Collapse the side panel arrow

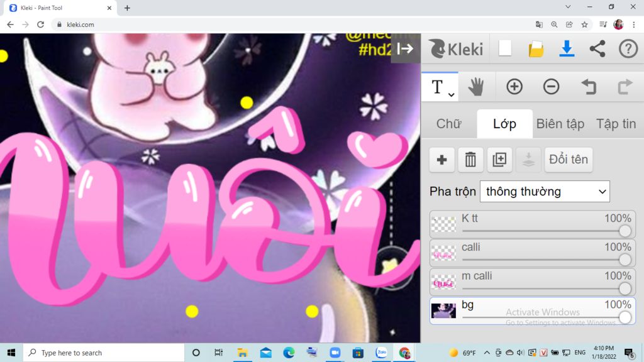[x=406, y=48]
